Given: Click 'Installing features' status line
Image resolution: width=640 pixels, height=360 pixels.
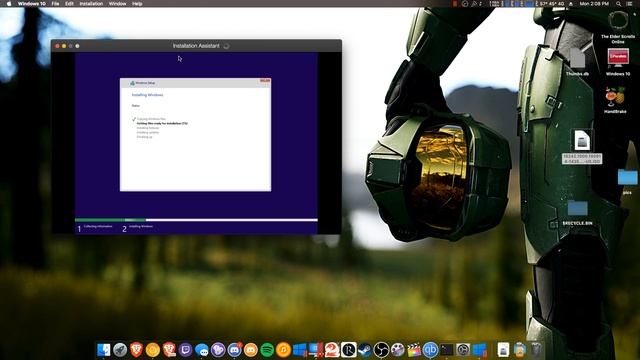Looking at the screenshot, I should coord(148,128).
